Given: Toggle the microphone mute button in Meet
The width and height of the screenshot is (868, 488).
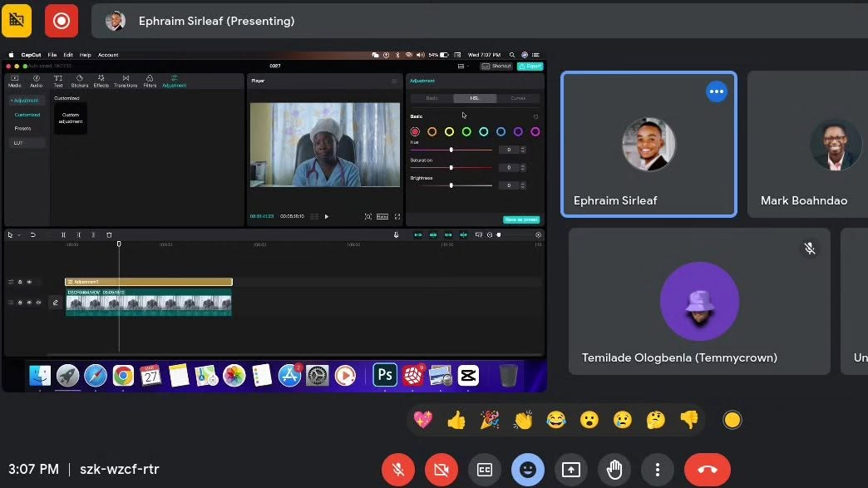Looking at the screenshot, I should (398, 470).
